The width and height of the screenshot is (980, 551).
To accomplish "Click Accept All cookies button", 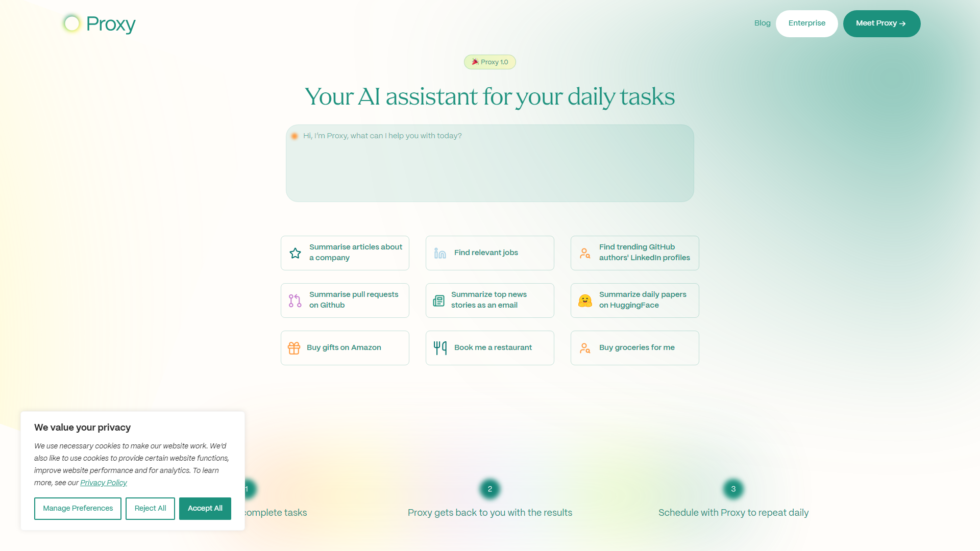I will [205, 509].
